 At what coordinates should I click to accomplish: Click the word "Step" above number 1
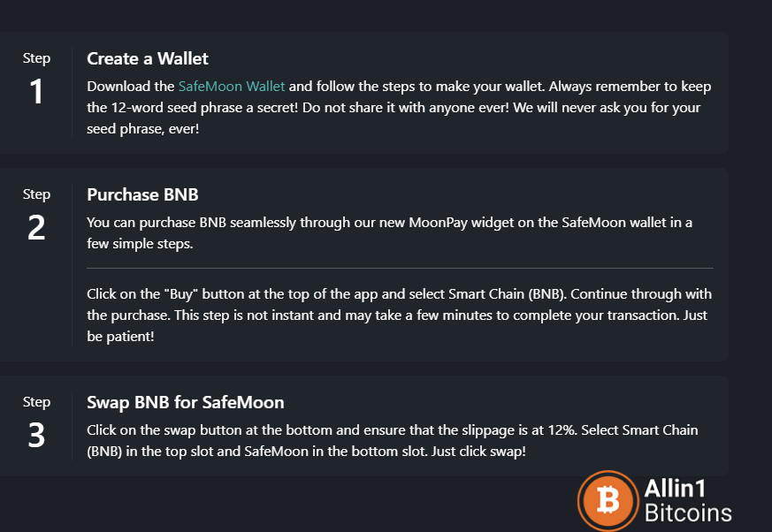[36, 58]
